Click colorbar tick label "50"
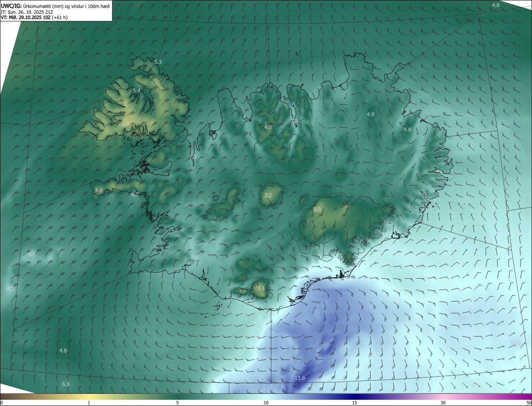Image resolution: width=532 pixels, height=406 pixels. point(529,403)
